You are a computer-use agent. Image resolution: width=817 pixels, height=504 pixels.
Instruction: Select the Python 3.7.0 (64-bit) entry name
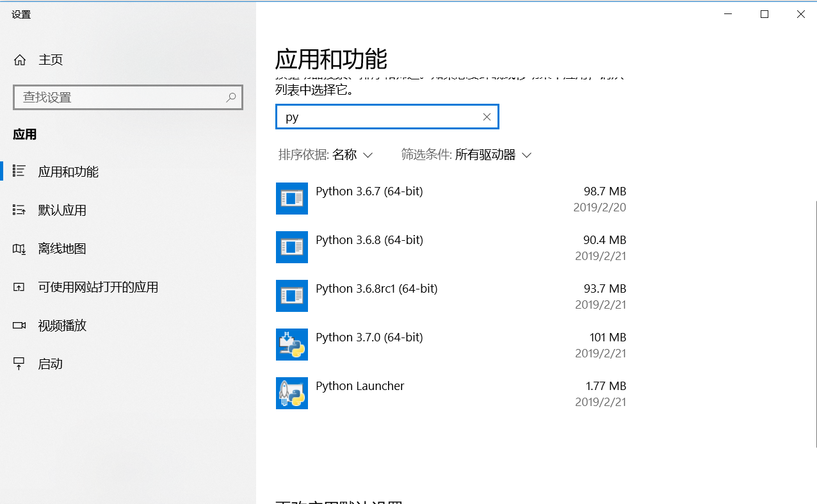point(369,337)
